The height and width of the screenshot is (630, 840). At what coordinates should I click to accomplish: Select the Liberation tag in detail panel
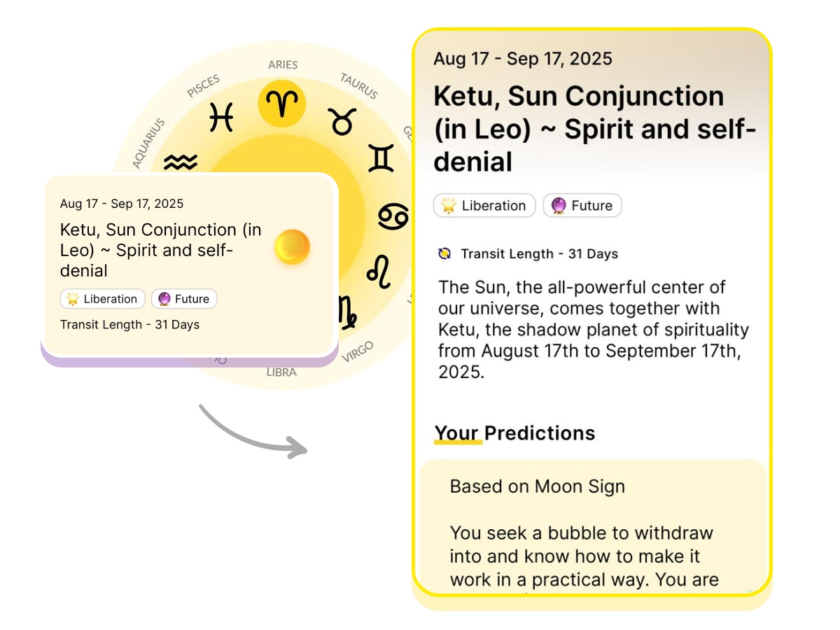(x=484, y=206)
